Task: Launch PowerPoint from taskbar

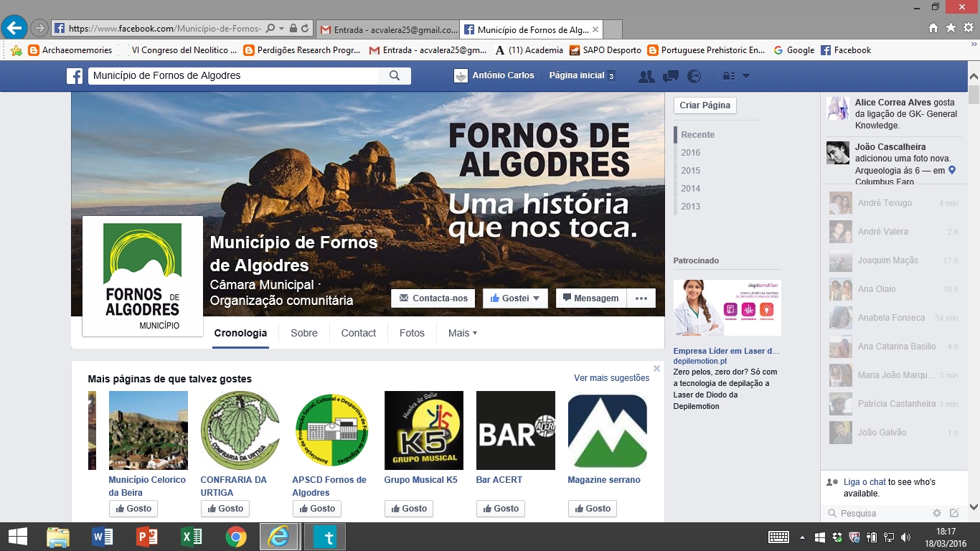Action: (147, 537)
